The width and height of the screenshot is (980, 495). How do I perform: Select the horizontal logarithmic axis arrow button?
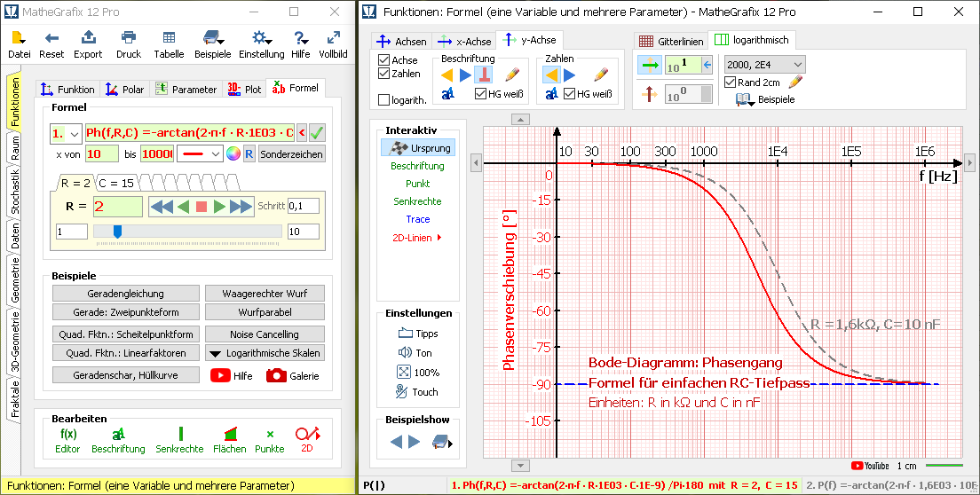click(x=650, y=64)
